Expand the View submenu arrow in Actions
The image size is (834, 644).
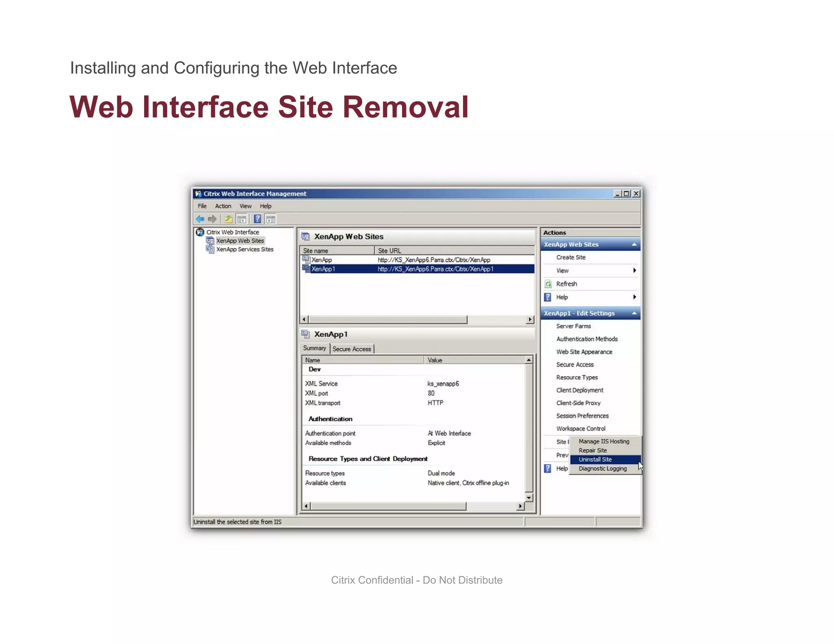634,270
